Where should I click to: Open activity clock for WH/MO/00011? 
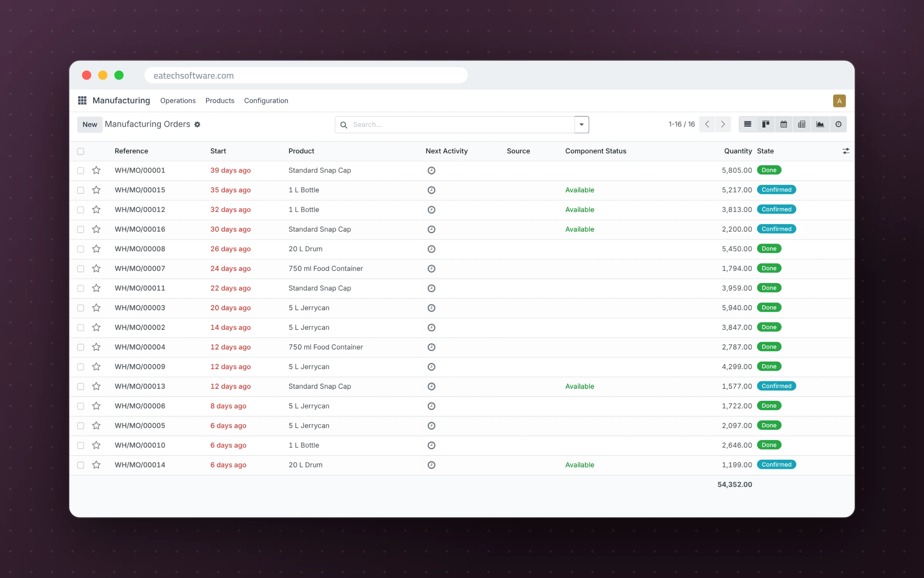[x=432, y=288]
